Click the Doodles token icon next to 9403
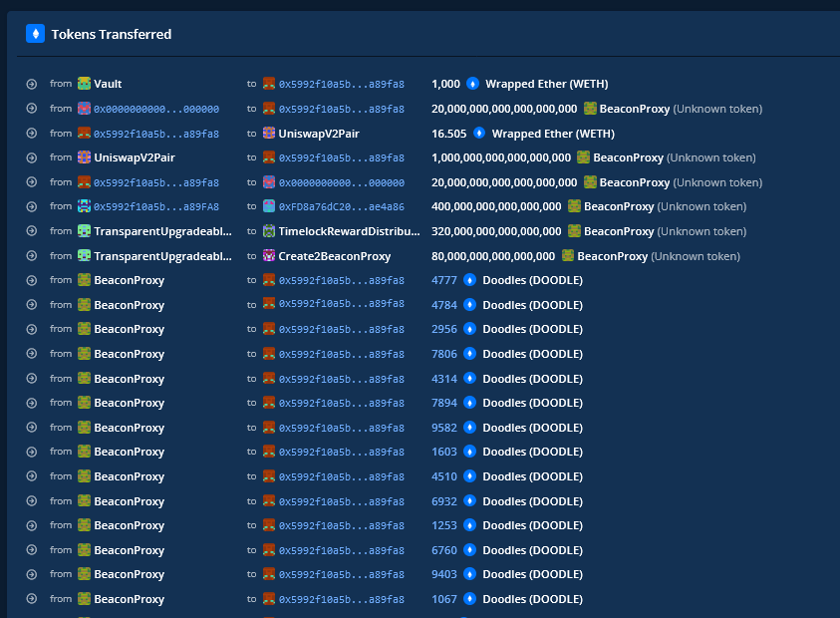840x618 pixels. pyautogui.click(x=469, y=574)
